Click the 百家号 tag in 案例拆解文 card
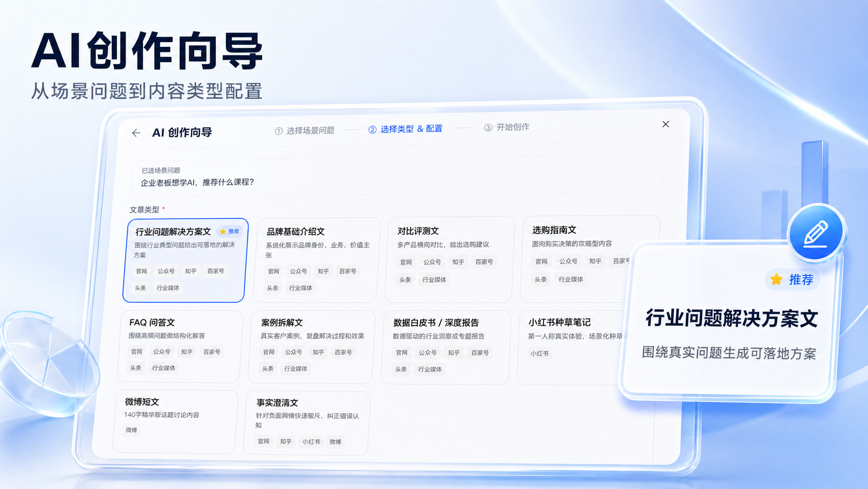 coord(343,352)
